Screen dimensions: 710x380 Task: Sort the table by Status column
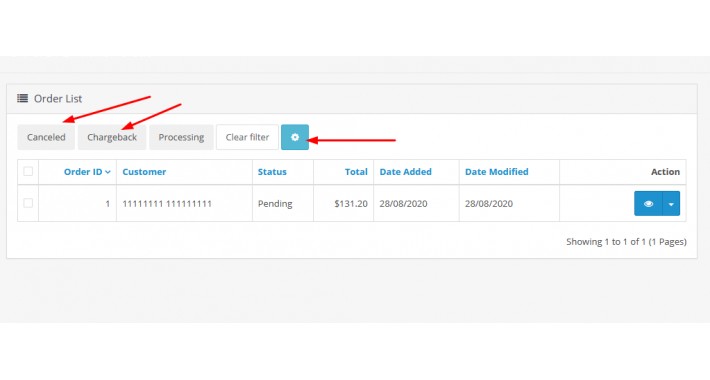pyautogui.click(x=272, y=172)
